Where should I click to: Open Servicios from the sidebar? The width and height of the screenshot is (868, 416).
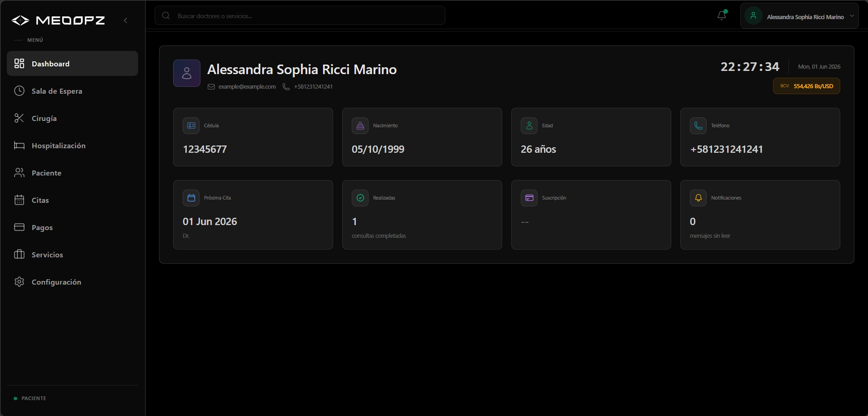coord(72,255)
